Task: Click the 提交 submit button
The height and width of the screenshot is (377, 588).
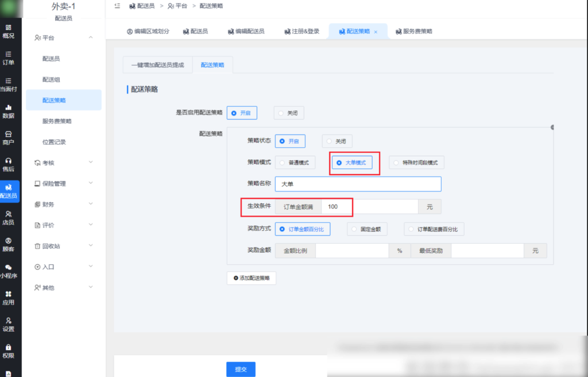Action: click(x=241, y=369)
